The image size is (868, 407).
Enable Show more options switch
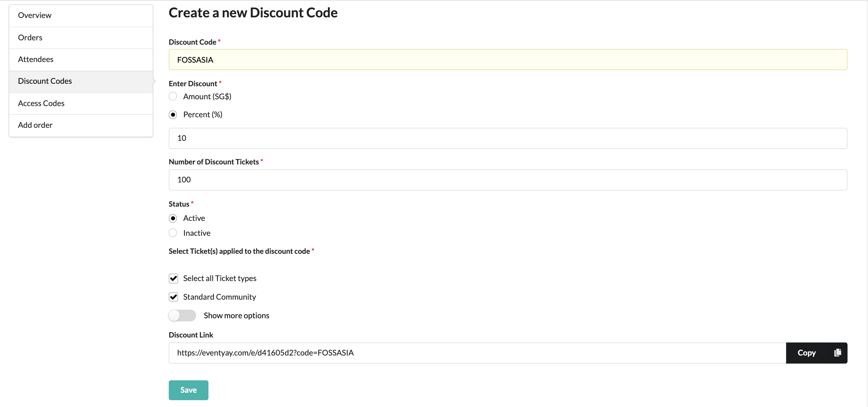coord(182,315)
